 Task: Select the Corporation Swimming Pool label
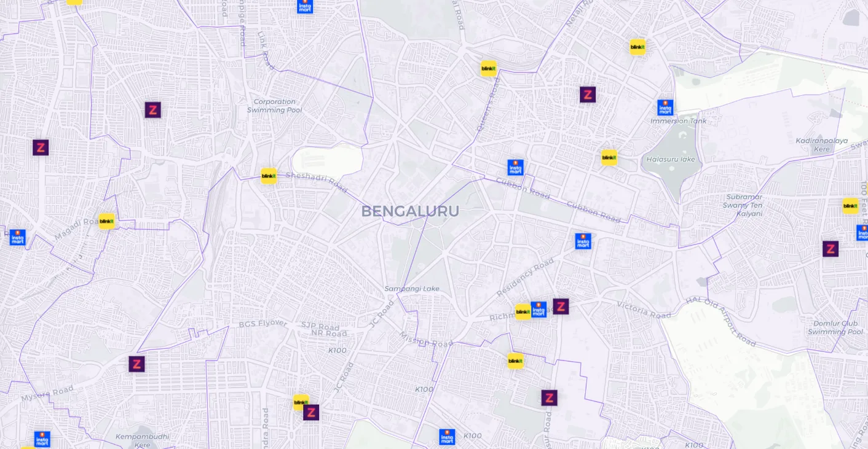(275, 106)
